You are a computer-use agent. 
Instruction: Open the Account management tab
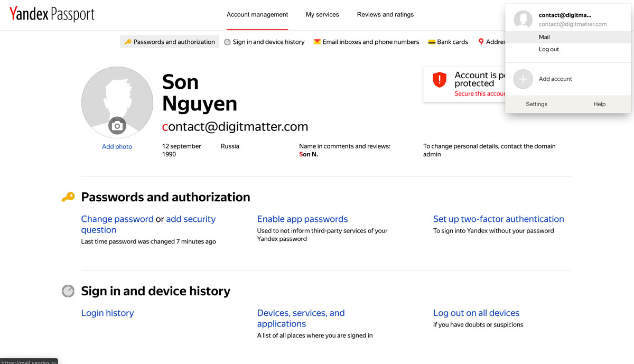tap(257, 15)
